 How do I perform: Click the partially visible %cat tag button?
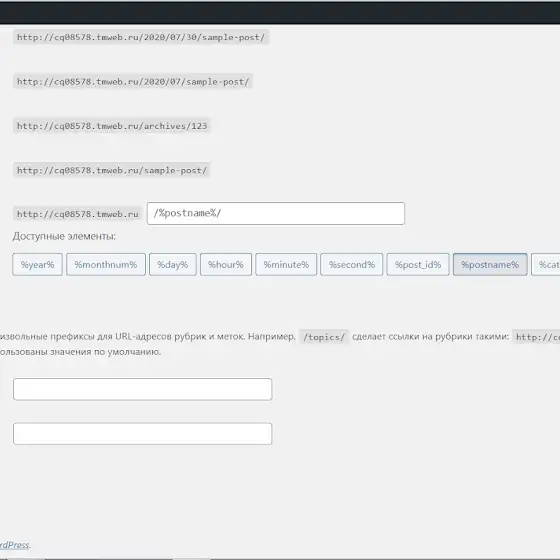pos(546,264)
